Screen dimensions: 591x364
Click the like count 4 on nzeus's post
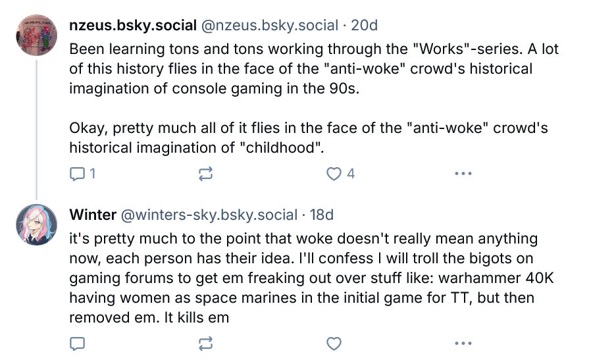pyautogui.click(x=351, y=174)
